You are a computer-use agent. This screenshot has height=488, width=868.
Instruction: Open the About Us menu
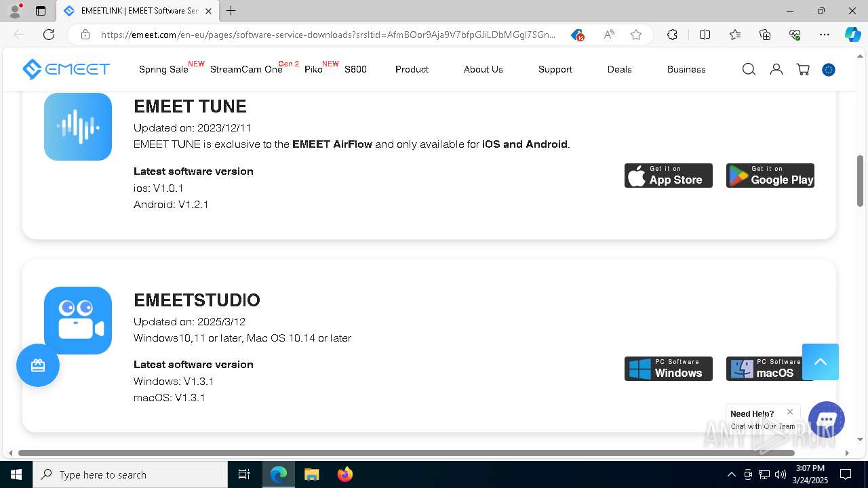coord(484,69)
